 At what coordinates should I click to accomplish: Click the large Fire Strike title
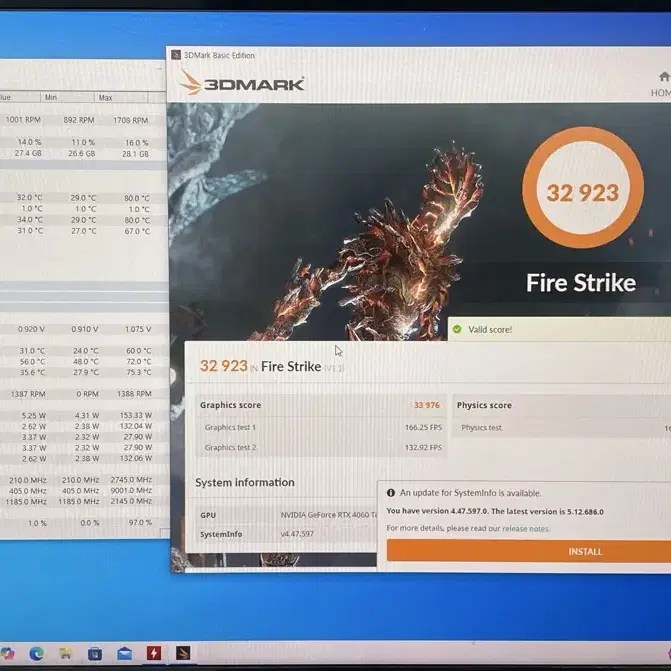(x=581, y=283)
